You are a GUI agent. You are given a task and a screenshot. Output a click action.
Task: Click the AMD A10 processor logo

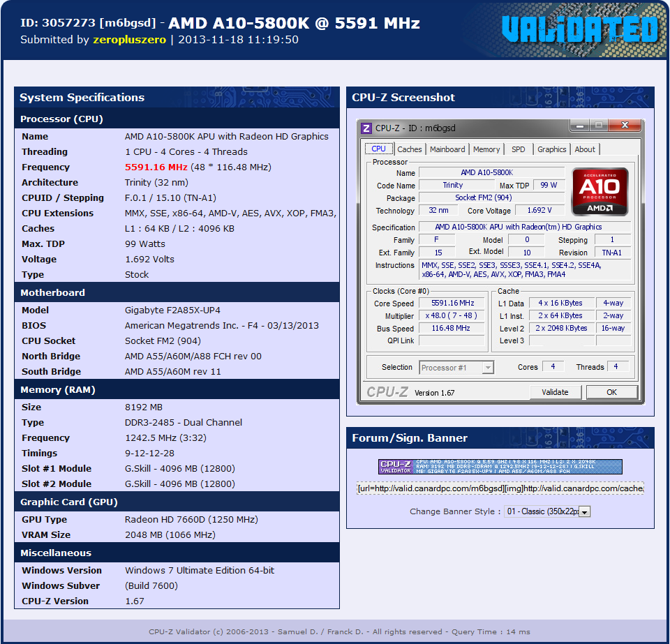click(x=600, y=192)
